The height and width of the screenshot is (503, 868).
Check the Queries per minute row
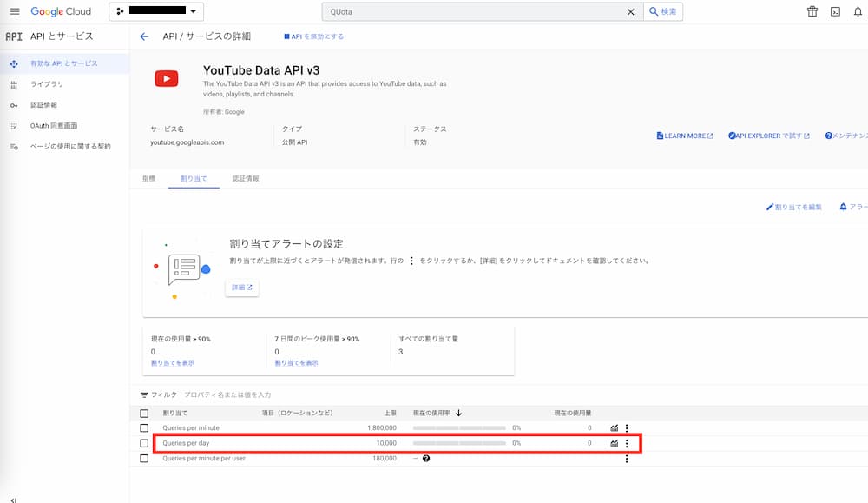click(144, 428)
